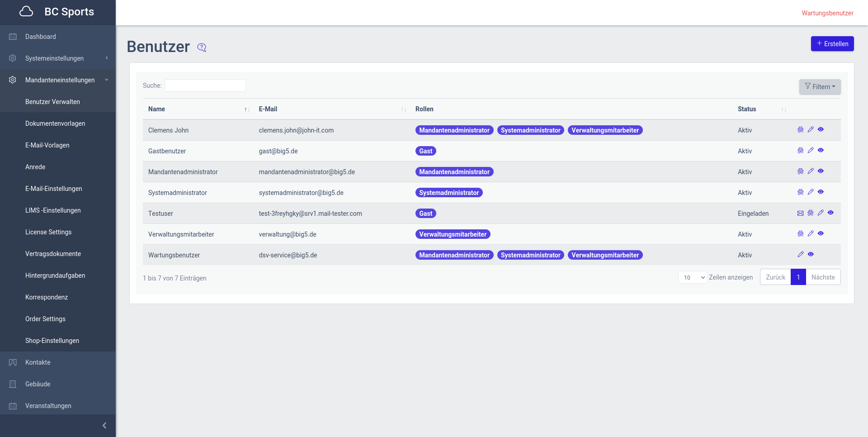Screen dimensions: 868x437
Task: Edit the Verwaltungsmitarbeiter user with pencil icon
Action: click(811, 234)
